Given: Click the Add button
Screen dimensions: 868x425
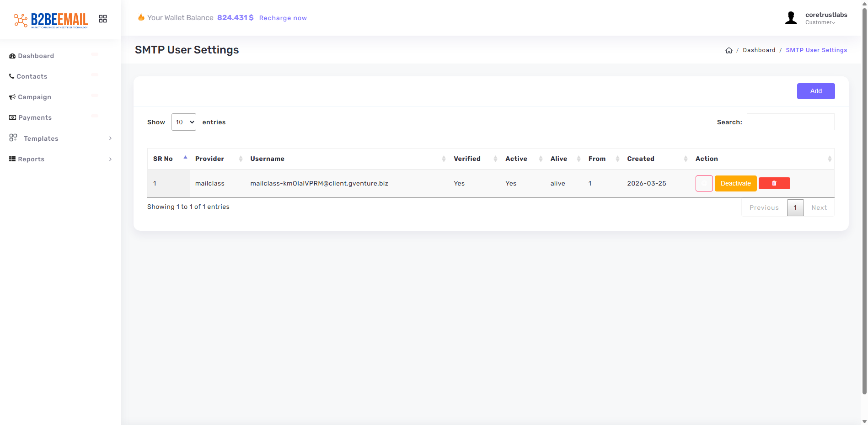Looking at the screenshot, I should coord(815,91).
